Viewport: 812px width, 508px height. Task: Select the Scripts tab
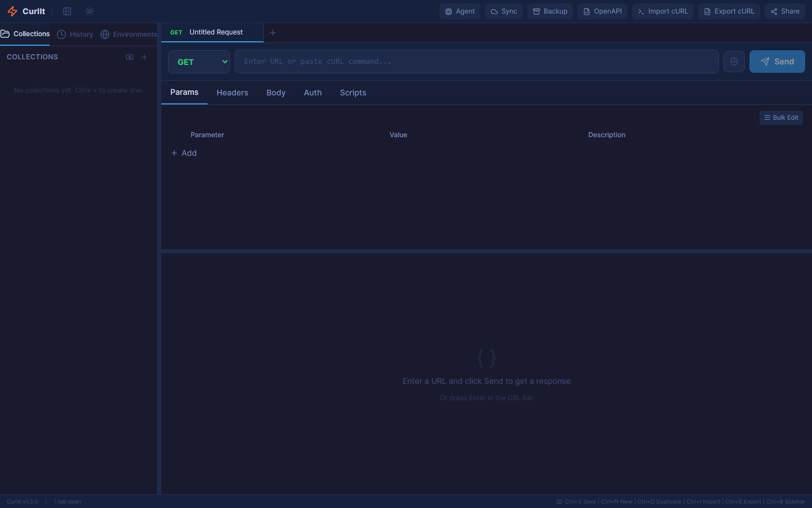click(353, 93)
